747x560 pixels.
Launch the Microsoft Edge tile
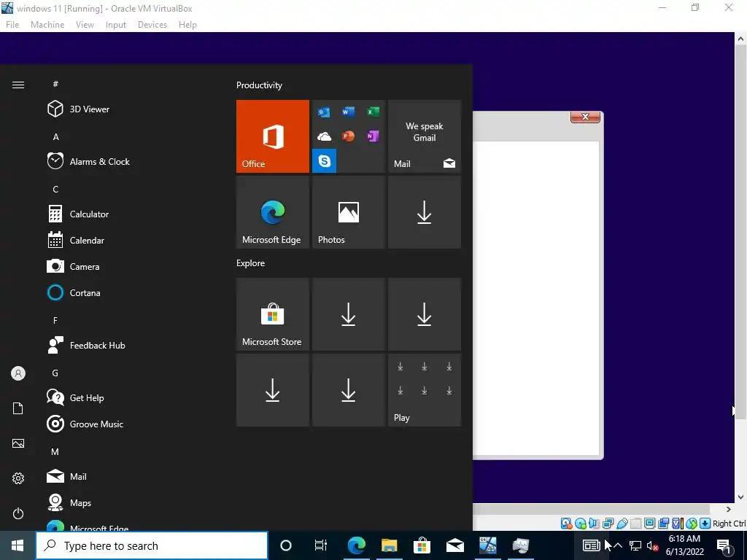pos(273,212)
